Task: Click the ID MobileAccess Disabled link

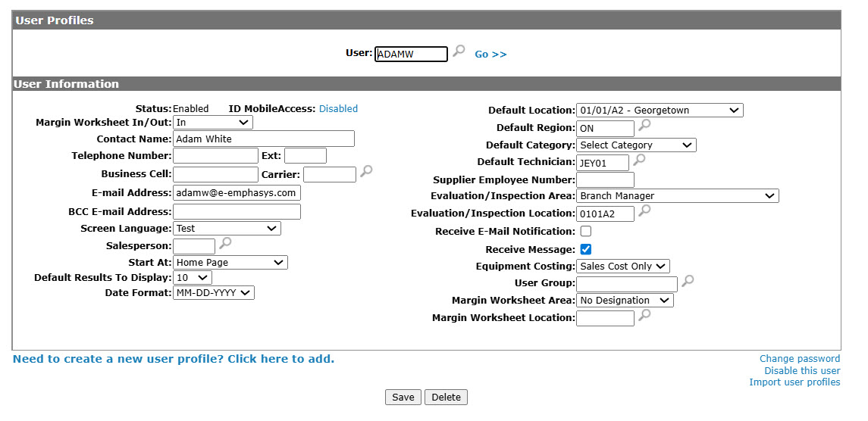Action: pyautogui.click(x=338, y=109)
